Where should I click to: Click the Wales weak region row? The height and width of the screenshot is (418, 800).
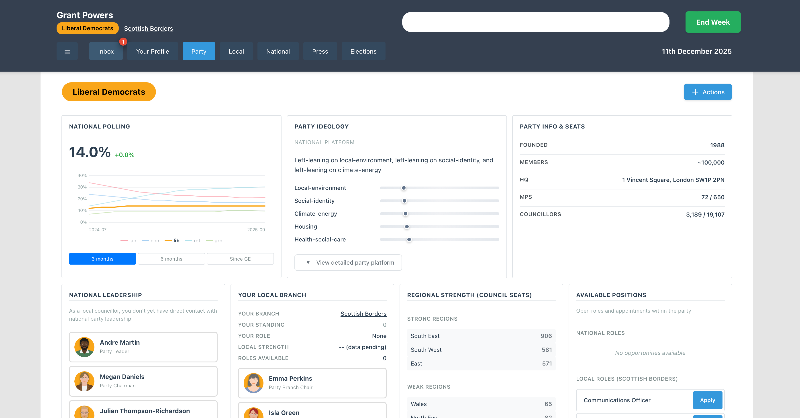click(x=481, y=404)
